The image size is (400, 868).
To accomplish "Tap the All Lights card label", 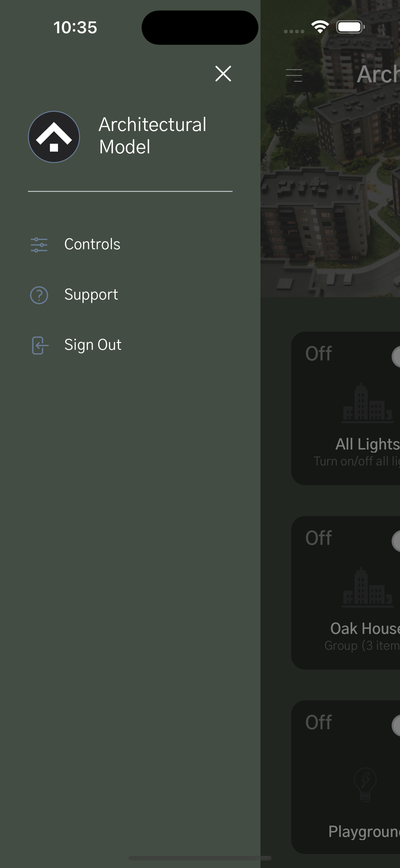I will pos(367,444).
